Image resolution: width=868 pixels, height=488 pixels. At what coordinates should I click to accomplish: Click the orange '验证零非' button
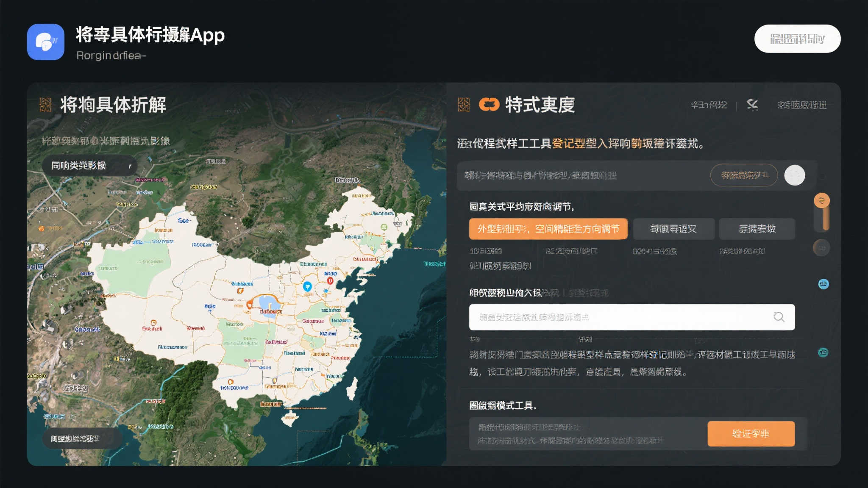751,434
